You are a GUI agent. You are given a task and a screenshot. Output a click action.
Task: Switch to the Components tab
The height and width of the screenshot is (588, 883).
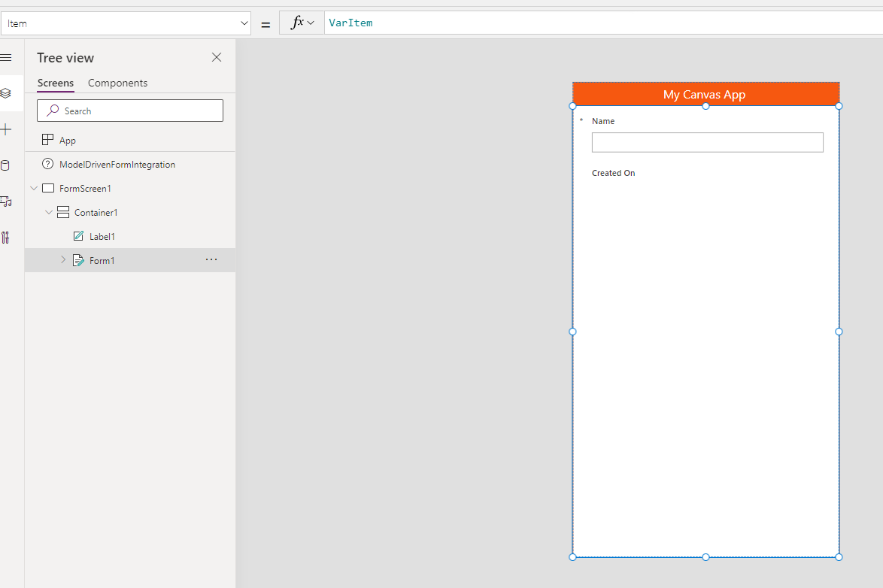117,83
